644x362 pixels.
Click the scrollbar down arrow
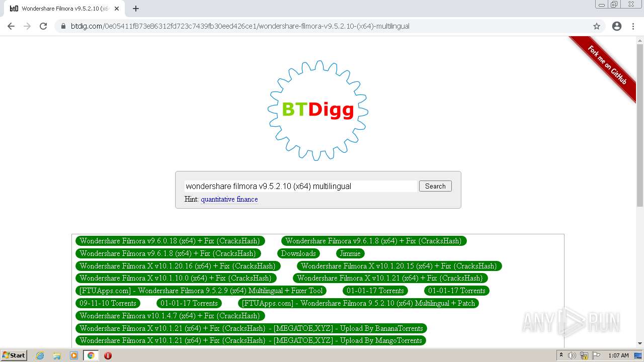(640, 343)
